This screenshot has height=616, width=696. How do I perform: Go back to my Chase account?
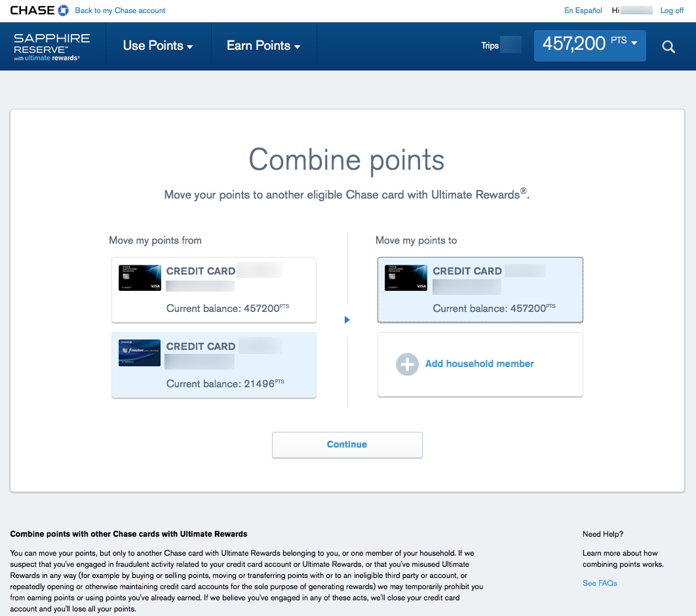120,10
